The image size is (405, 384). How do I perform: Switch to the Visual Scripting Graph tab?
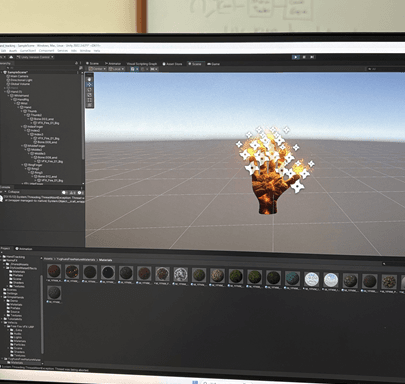pyautogui.click(x=142, y=64)
